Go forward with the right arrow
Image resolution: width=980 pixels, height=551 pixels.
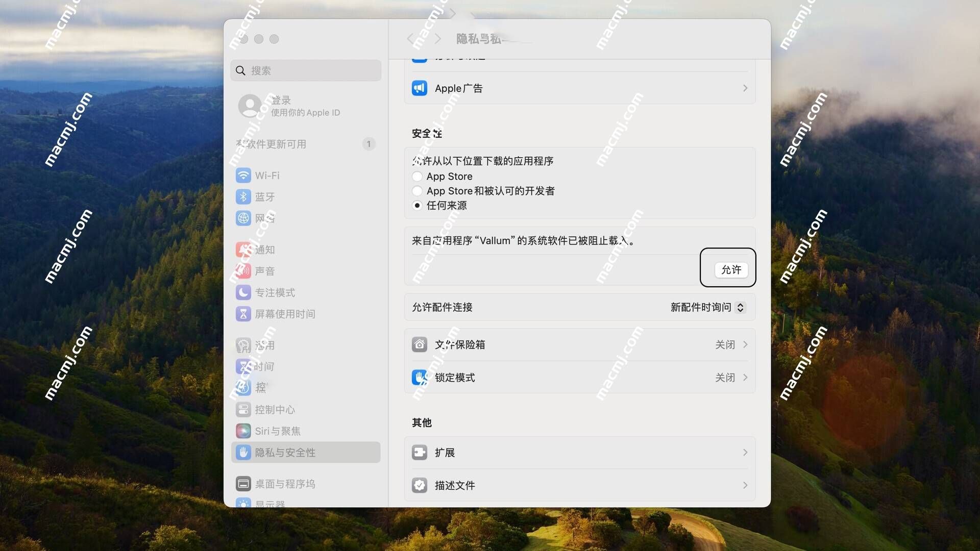437,39
